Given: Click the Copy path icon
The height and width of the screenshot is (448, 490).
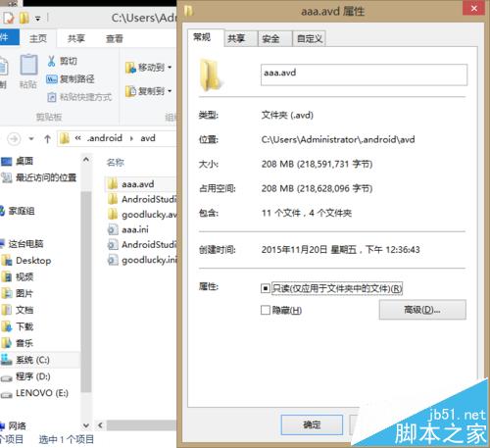Looking at the screenshot, I should pyautogui.click(x=52, y=79).
